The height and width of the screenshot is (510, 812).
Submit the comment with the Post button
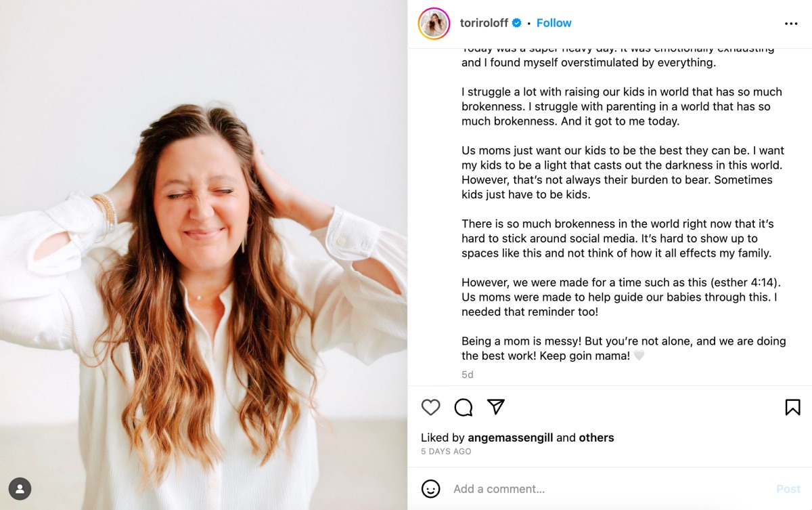pos(788,488)
